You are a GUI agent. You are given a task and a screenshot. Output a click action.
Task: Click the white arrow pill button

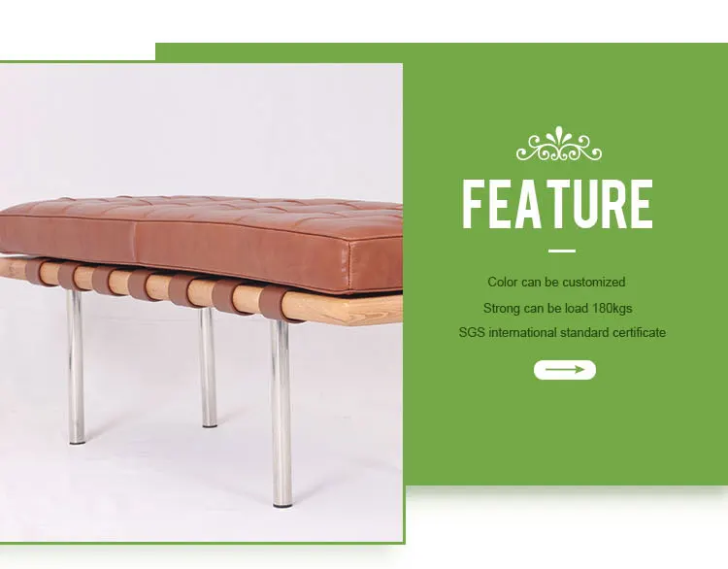(565, 370)
